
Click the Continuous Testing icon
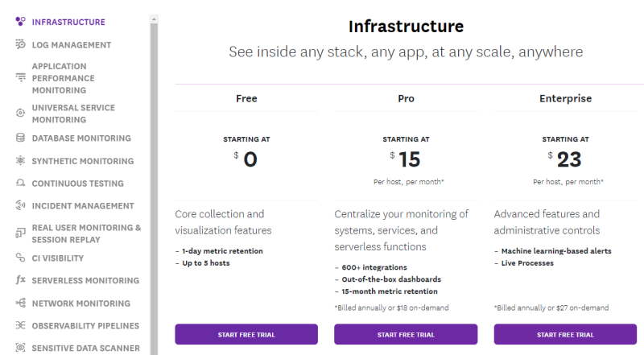tap(20, 184)
